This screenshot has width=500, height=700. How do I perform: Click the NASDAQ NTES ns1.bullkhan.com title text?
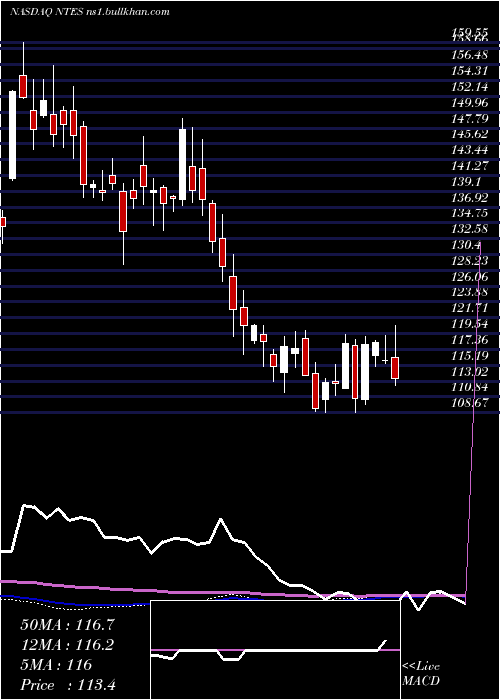click(x=89, y=12)
